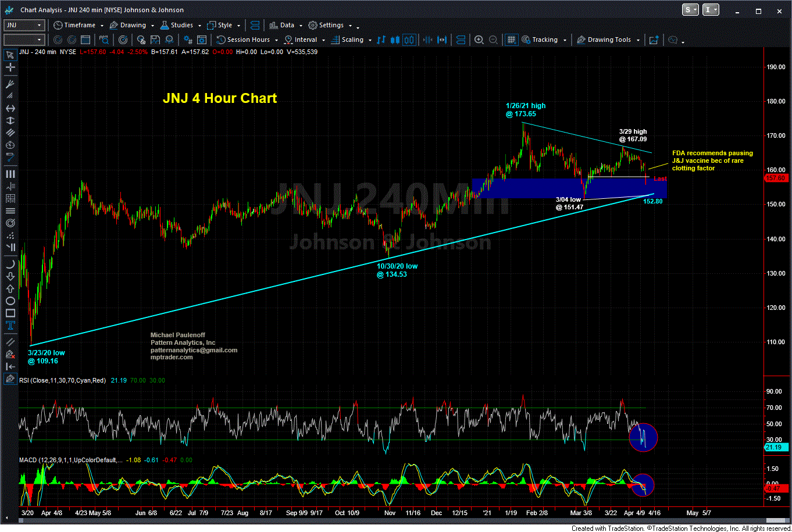Expand the Drawing Tools dropdown arrow
Image resolution: width=792 pixels, height=532 pixels.
(x=638, y=40)
